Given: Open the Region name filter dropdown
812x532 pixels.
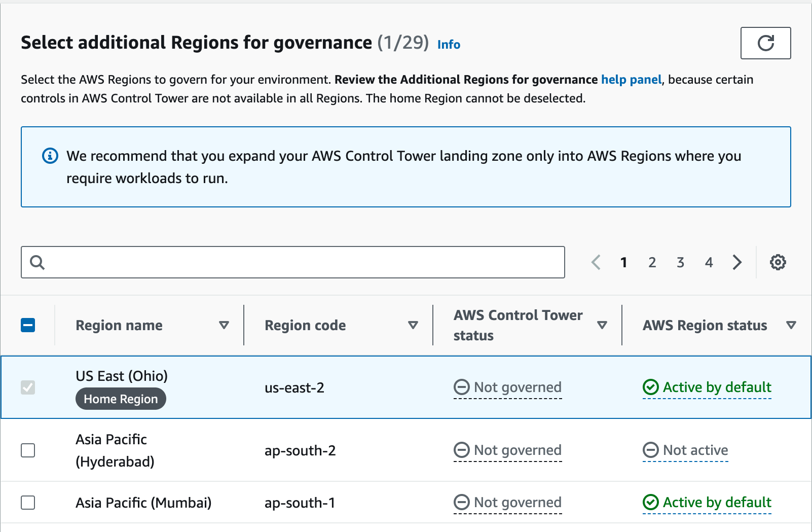Looking at the screenshot, I should [224, 325].
